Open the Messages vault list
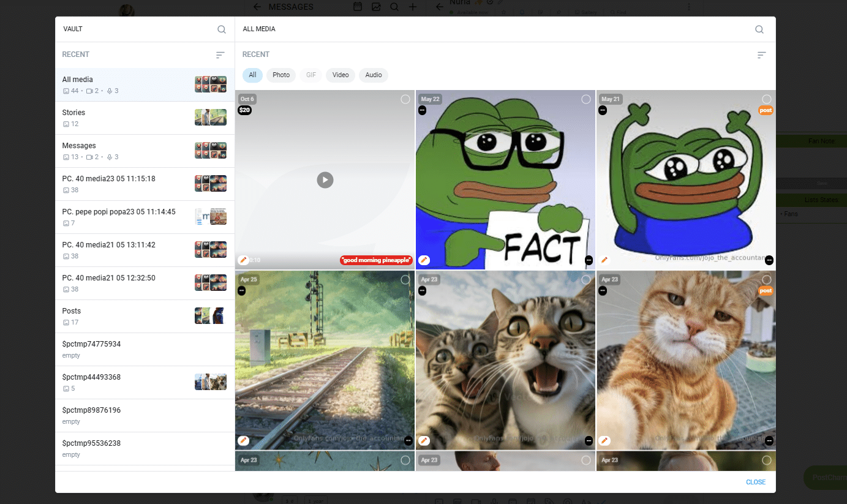Screen dimensions: 847x504 (145, 151)
